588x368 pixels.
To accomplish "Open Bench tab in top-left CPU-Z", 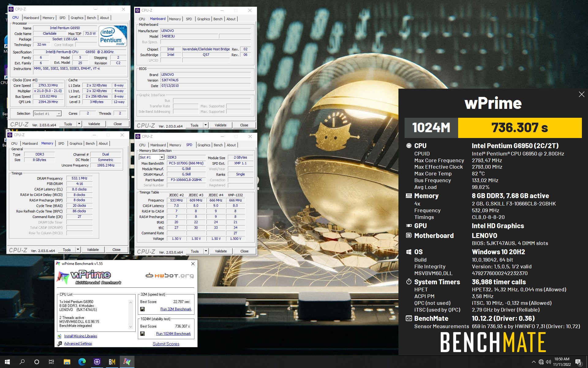I will 92,18.
